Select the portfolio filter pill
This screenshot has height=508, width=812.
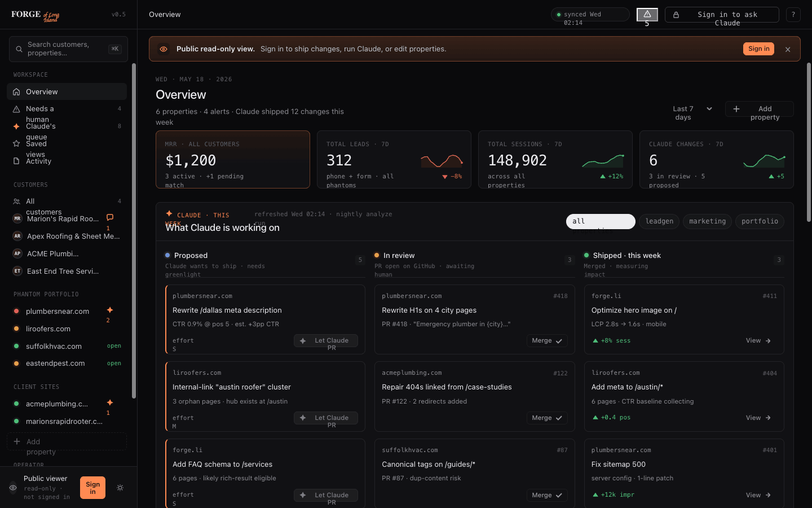[760, 221]
